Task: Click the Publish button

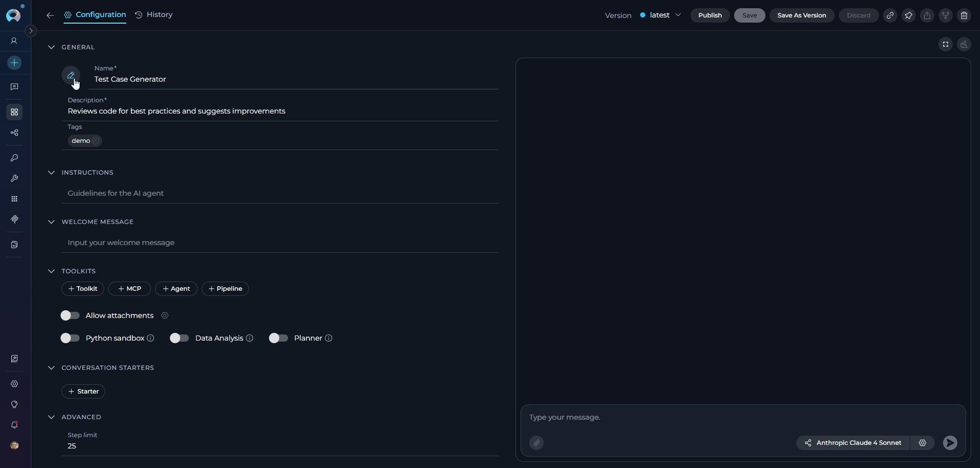Action: click(x=709, y=15)
